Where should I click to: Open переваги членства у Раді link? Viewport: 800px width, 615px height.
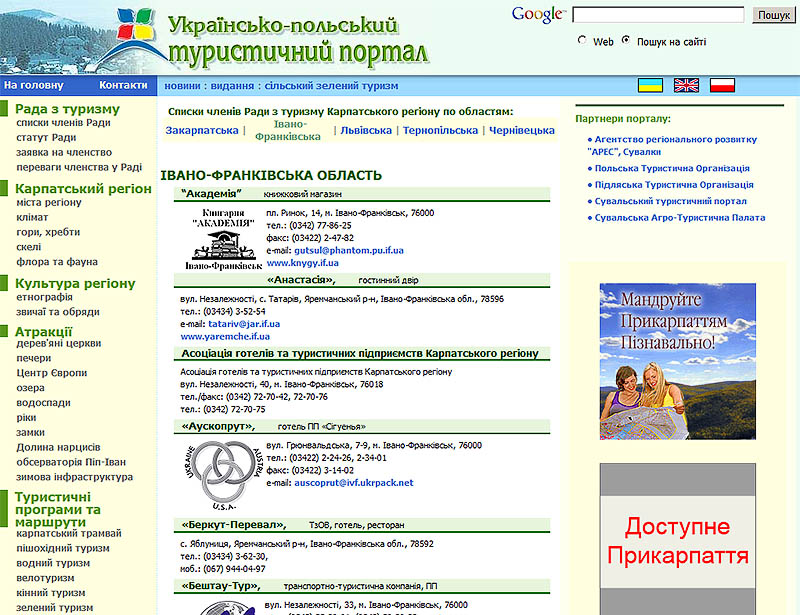(x=79, y=167)
